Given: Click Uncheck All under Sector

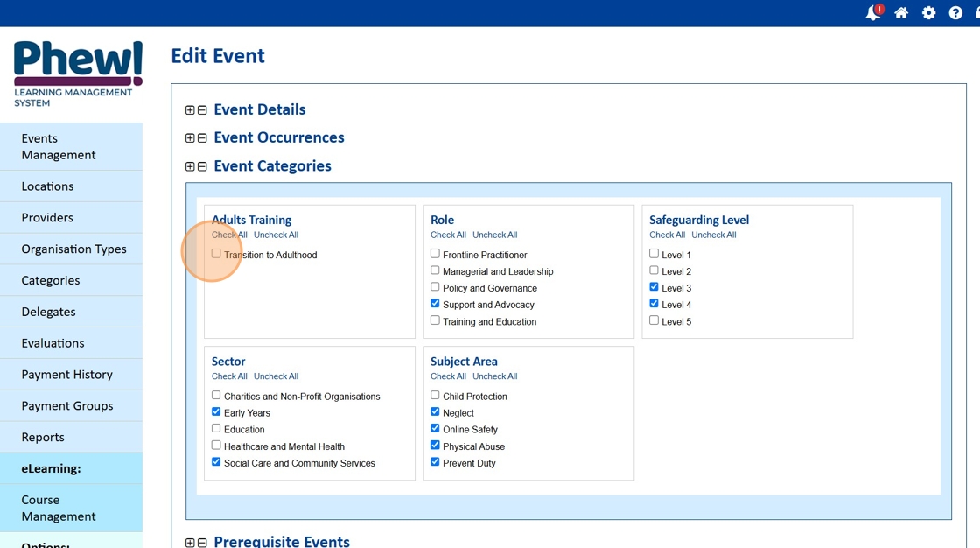Looking at the screenshot, I should 276,376.
